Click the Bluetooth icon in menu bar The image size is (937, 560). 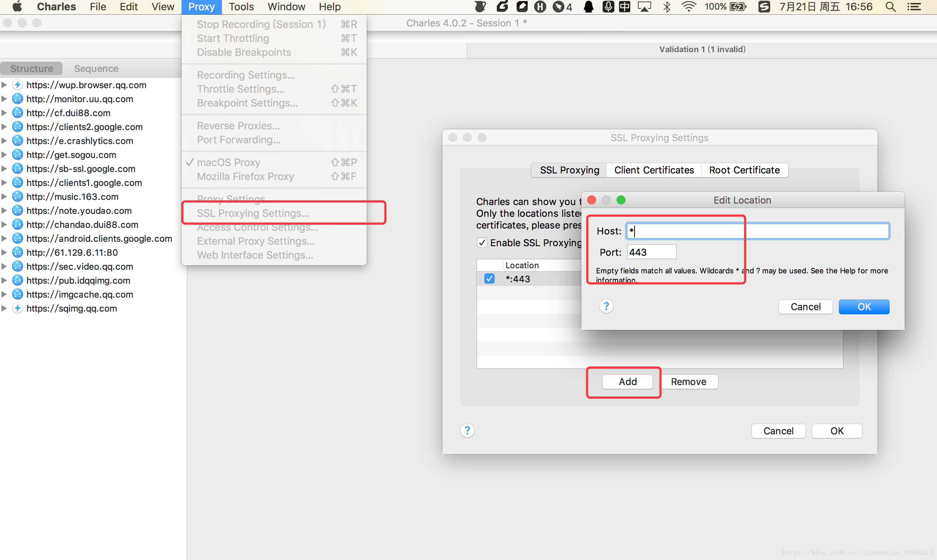(667, 7)
